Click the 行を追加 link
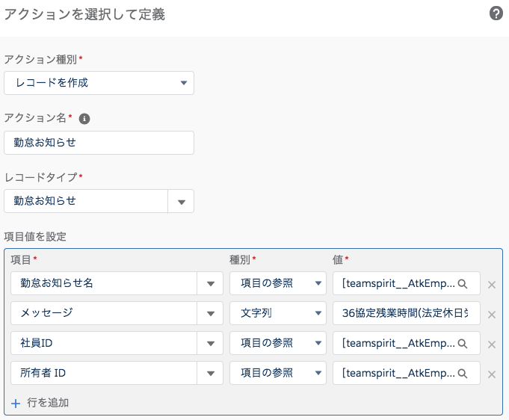This screenshot has width=509, height=420. (48, 403)
